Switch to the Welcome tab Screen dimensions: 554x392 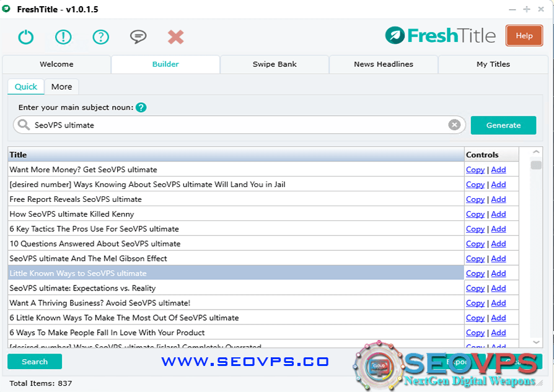pyautogui.click(x=56, y=64)
